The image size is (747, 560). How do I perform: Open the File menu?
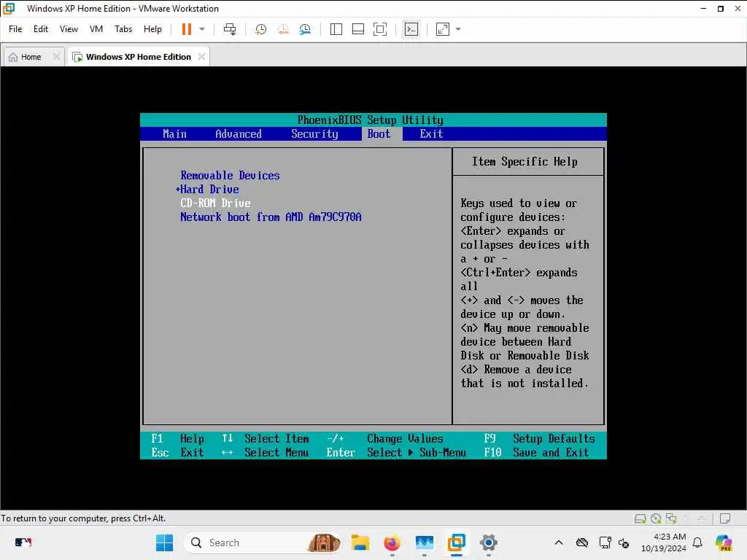coord(15,29)
